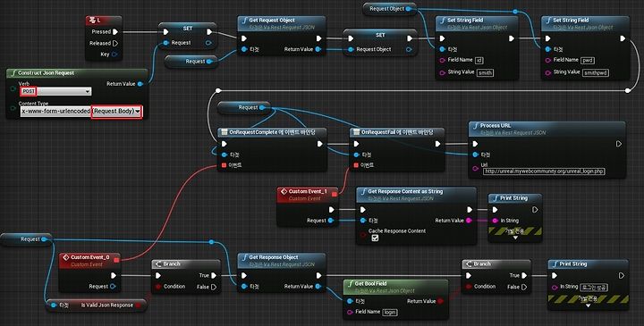Click the String Value box containing smithpwd

coord(596,72)
